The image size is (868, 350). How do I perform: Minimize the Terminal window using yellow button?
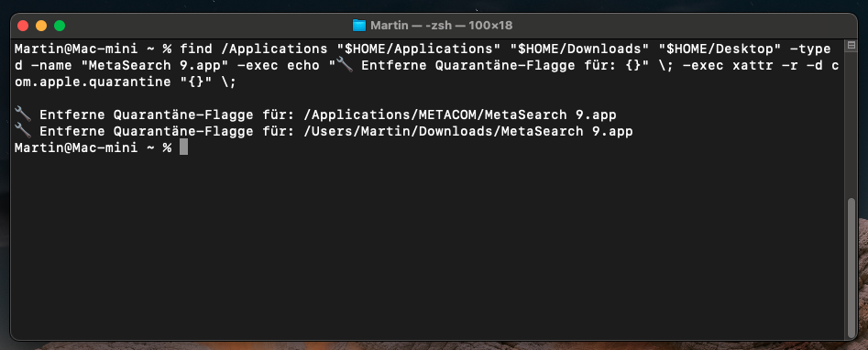41,26
